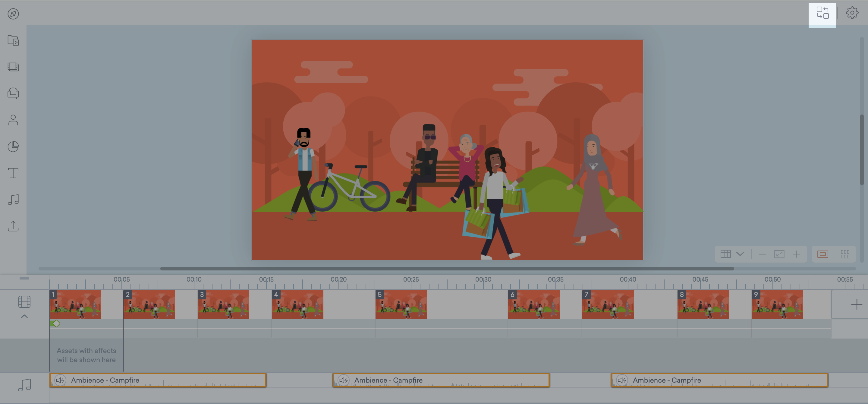
Task: Open the Properties/props panel
Action: point(14,94)
